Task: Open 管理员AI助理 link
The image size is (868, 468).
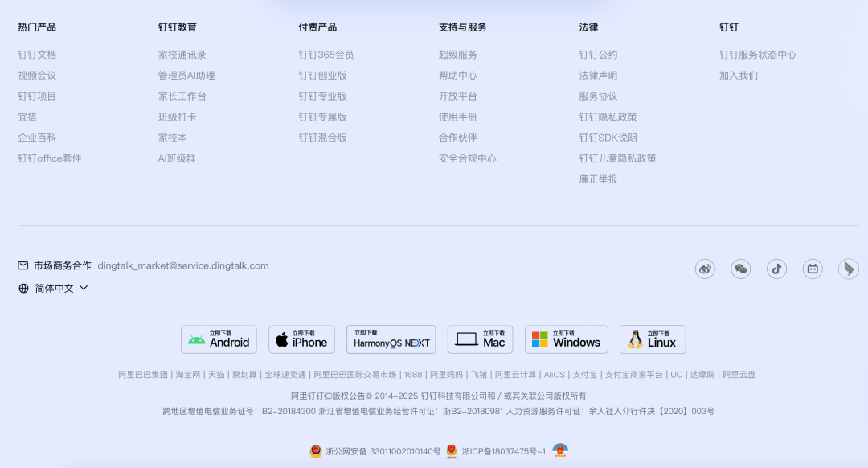Action: click(x=186, y=76)
